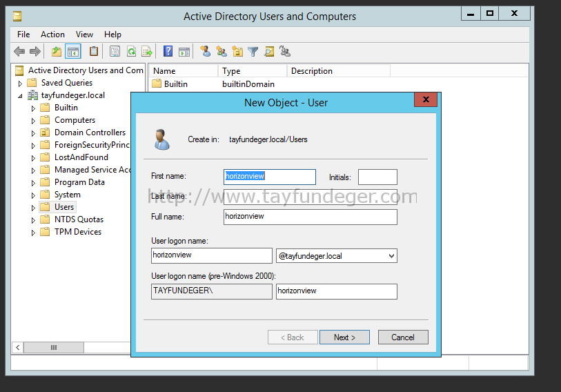561x392 pixels.
Task: Click the Initials input field
Action: pyautogui.click(x=377, y=177)
